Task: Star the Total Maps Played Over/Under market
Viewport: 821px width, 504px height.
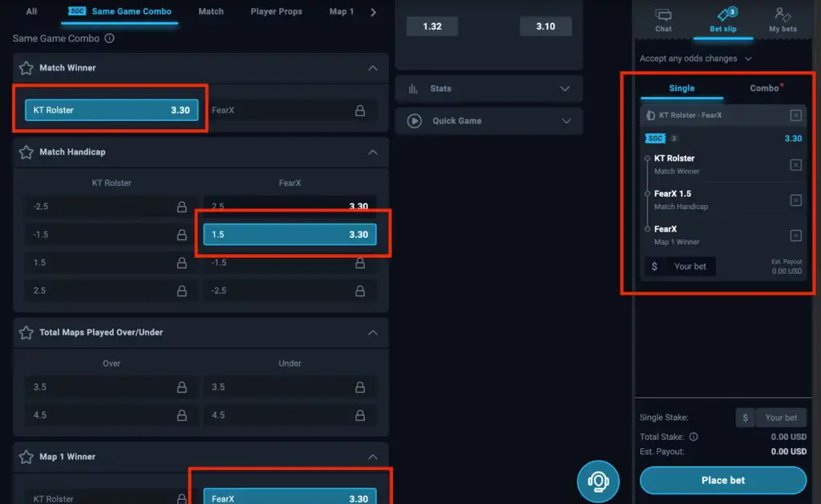Action: pos(26,333)
